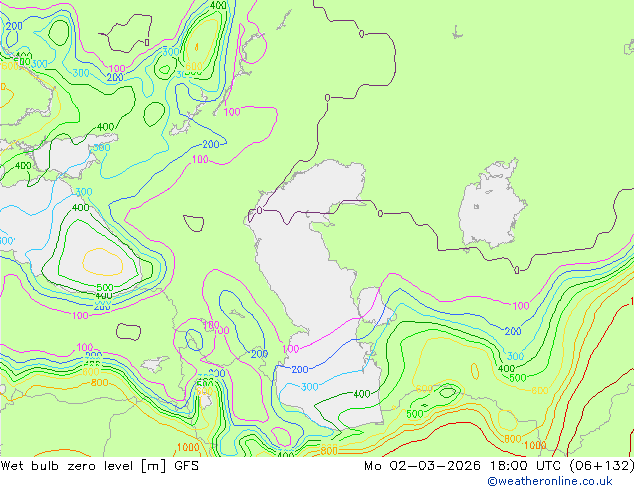Image resolution: width=634 pixels, height=490 pixels.
Task: Select the 'Wet bulb zero level [m] GFS' caption
Action: (x=99, y=466)
